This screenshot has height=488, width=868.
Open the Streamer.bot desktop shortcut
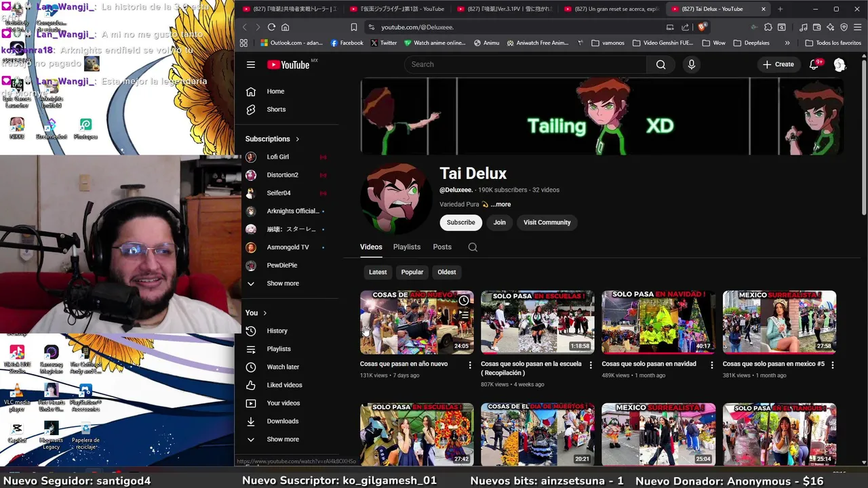[x=52, y=128]
